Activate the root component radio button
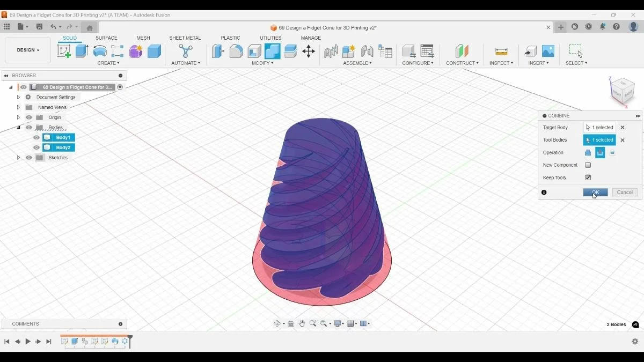This screenshot has height=362, width=644. (120, 87)
